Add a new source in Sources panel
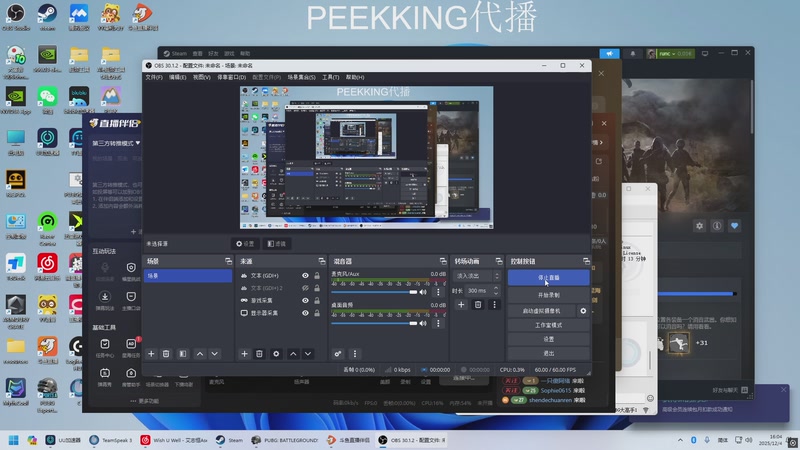The height and width of the screenshot is (450, 800). click(244, 354)
